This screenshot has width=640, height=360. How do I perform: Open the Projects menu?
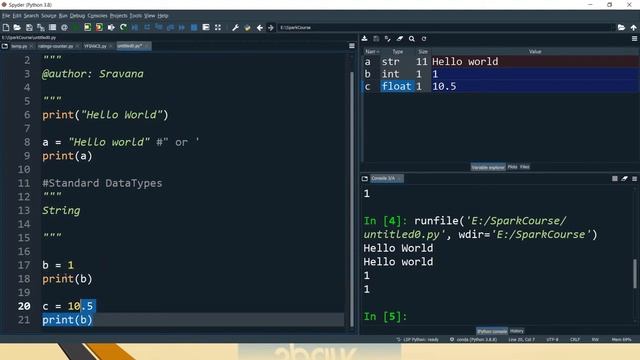tap(118, 16)
